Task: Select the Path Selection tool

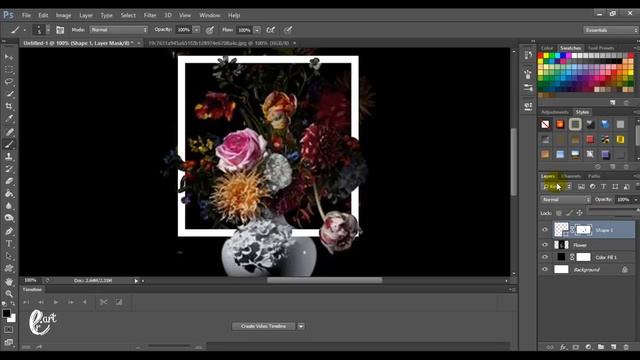Action: (x=9, y=256)
